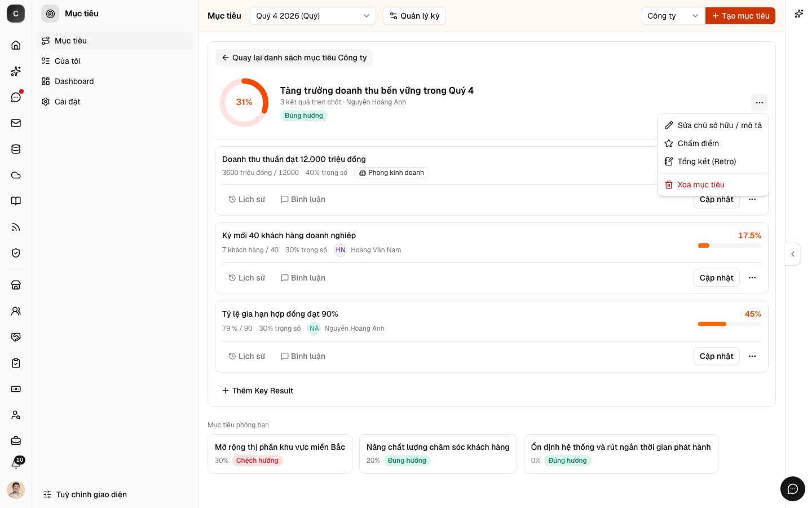This screenshot has width=812, height=508.
Task: Open the open-book icon in the left rail
Action: (x=16, y=201)
